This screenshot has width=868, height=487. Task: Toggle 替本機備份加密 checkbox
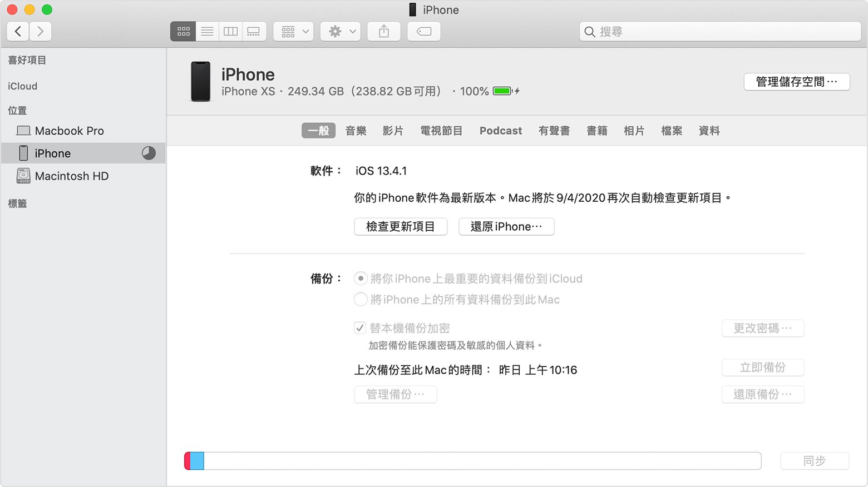360,328
